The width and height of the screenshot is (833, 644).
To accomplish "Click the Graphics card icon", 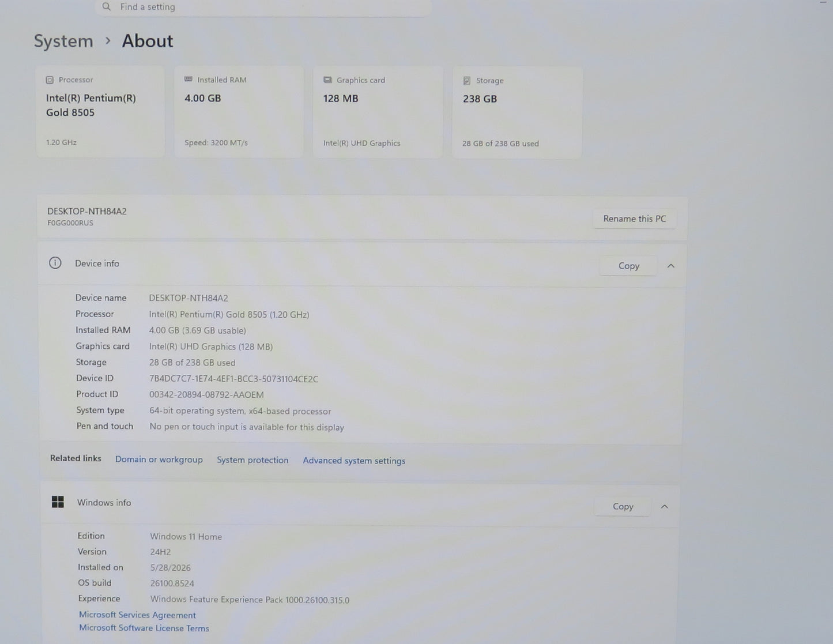I will pyautogui.click(x=327, y=80).
